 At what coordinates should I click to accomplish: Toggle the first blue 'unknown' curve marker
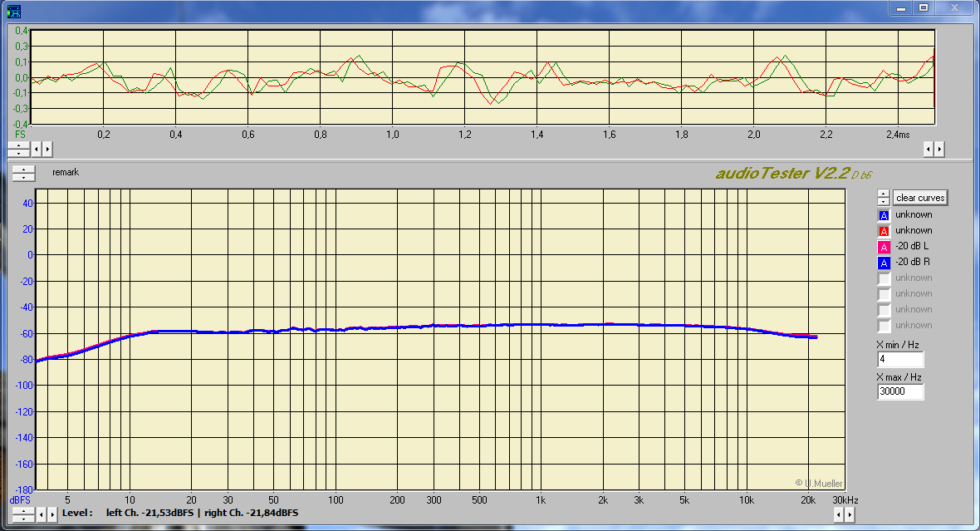pyautogui.click(x=884, y=215)
